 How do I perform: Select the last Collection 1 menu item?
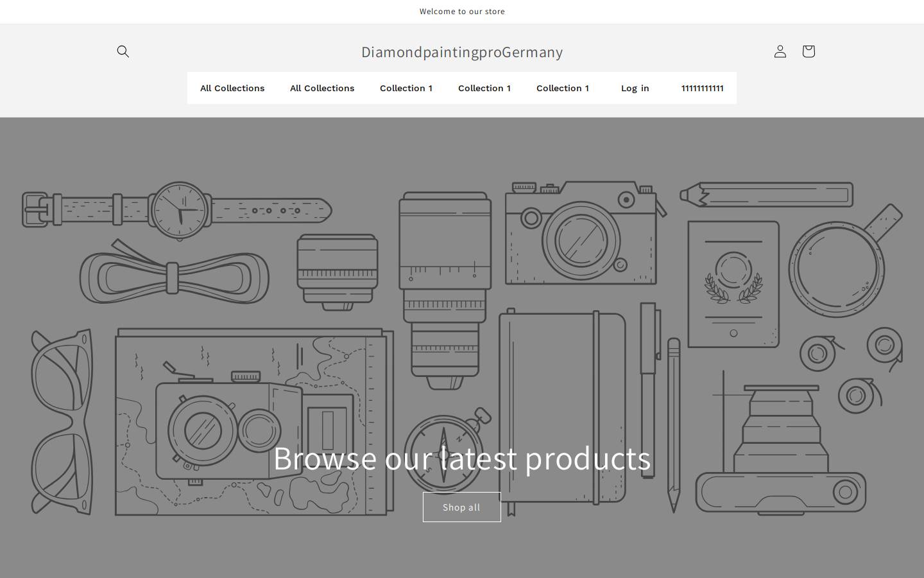tap(563, 88)
